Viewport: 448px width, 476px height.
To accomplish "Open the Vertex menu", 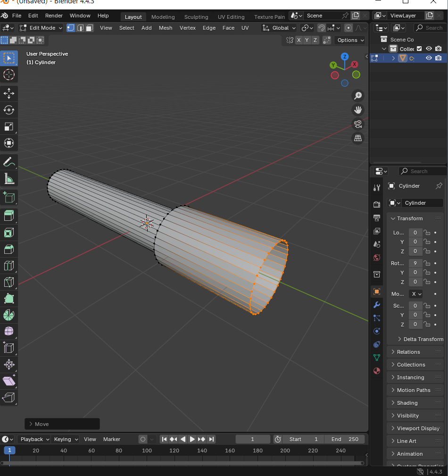I will [188, 28].
